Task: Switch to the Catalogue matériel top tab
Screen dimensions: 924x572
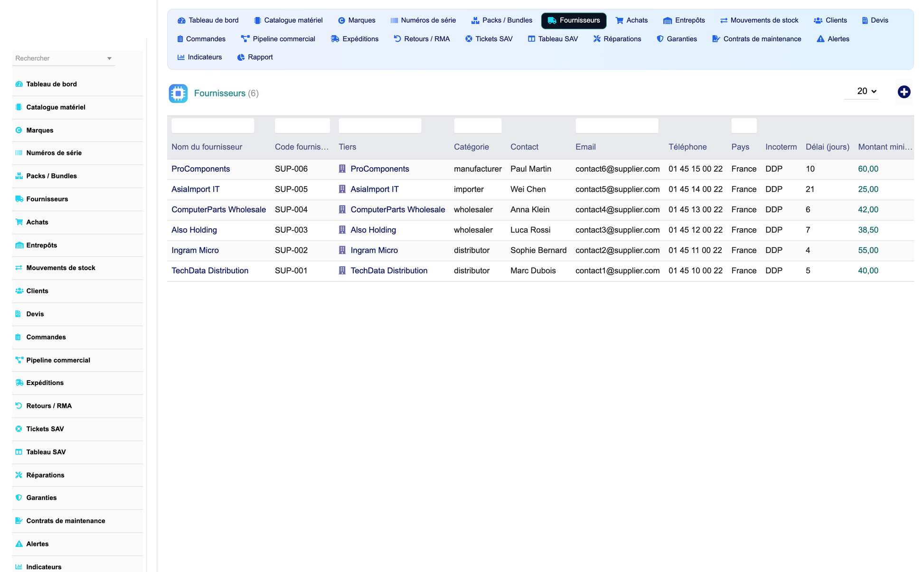Action: (x=288, y=20)
